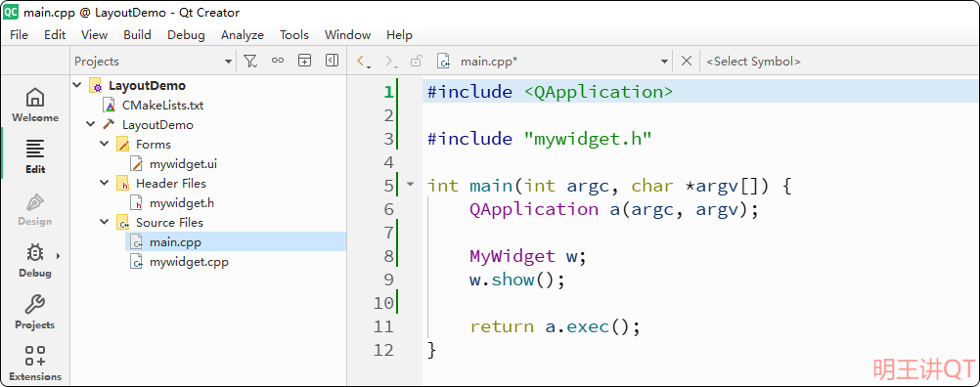Collapse the Source Files folder
980x387 pixels.
105,222
